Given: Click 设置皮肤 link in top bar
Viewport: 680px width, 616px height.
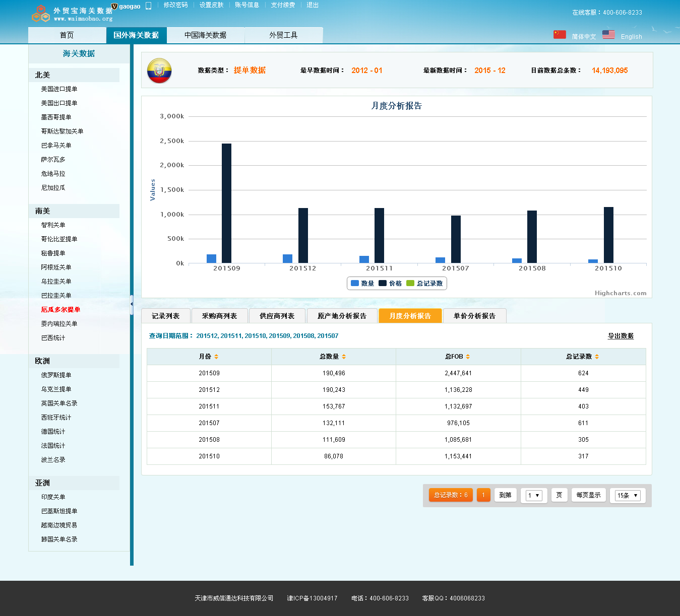Looking at the screenshot, I should coord(211,5).
